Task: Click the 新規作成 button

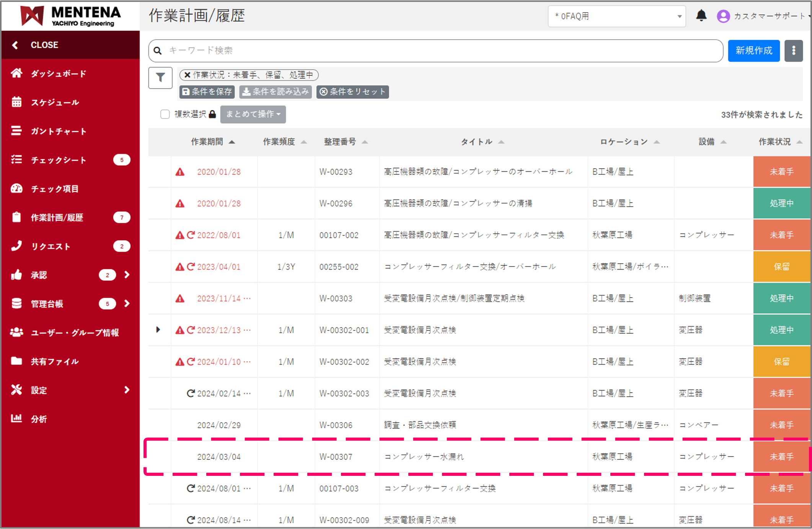Action: (753, 50)
